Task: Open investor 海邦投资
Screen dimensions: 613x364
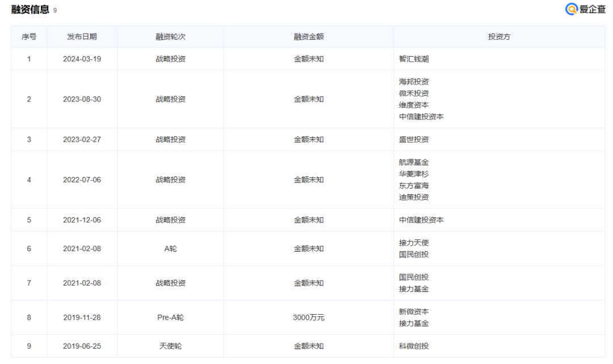Action: 414,82
